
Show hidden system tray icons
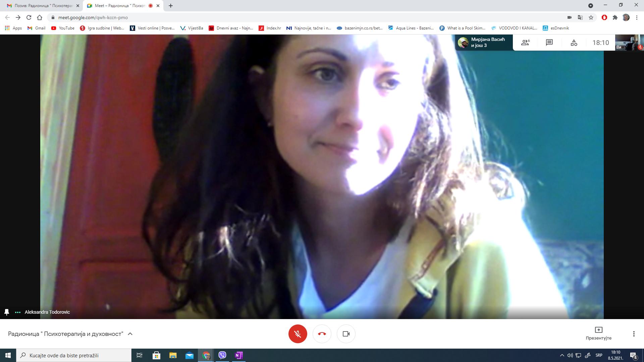pyautogui.click(x=562, y=355)
